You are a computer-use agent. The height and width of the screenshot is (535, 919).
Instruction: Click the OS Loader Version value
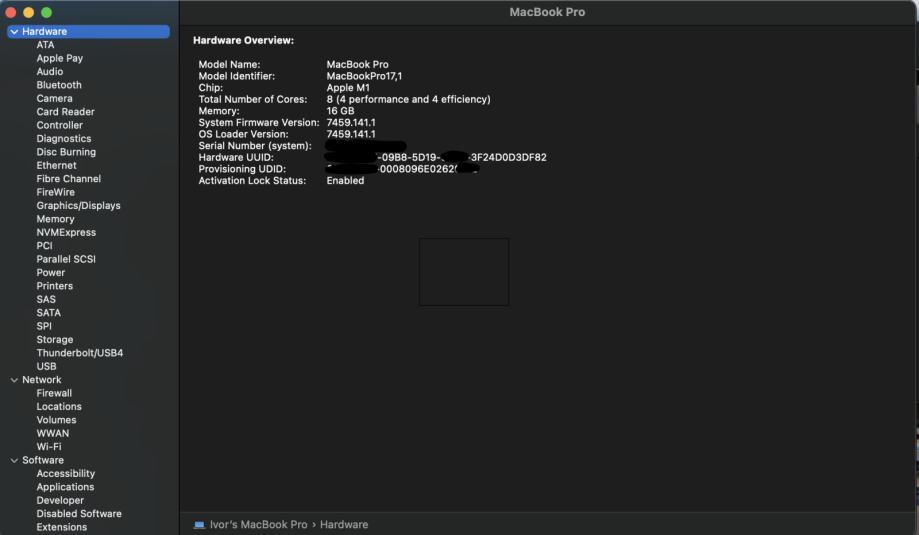(351, 134)
